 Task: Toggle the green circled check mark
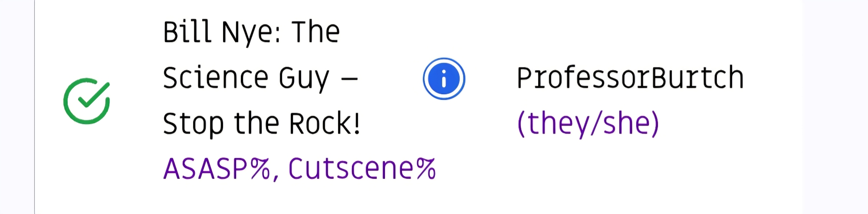[x=87, y=101]
